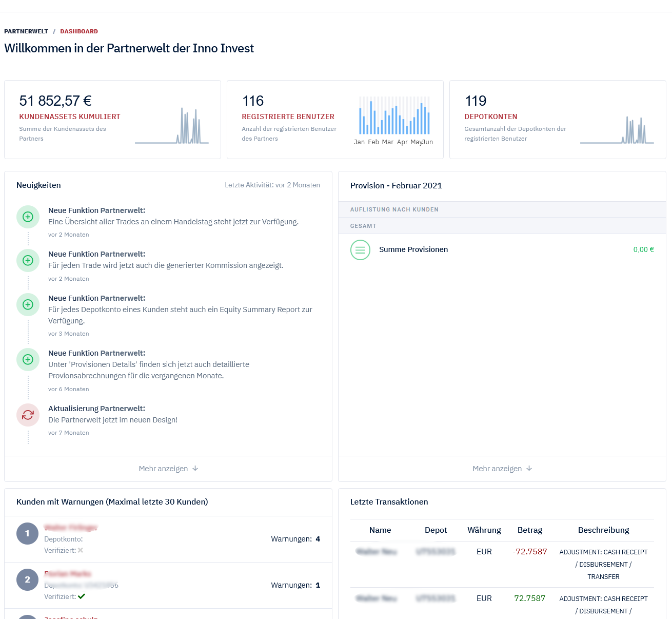Click the number 2 customer badge
The width and height of the screenshot is (672, 619).
click(x=28, y=579)
